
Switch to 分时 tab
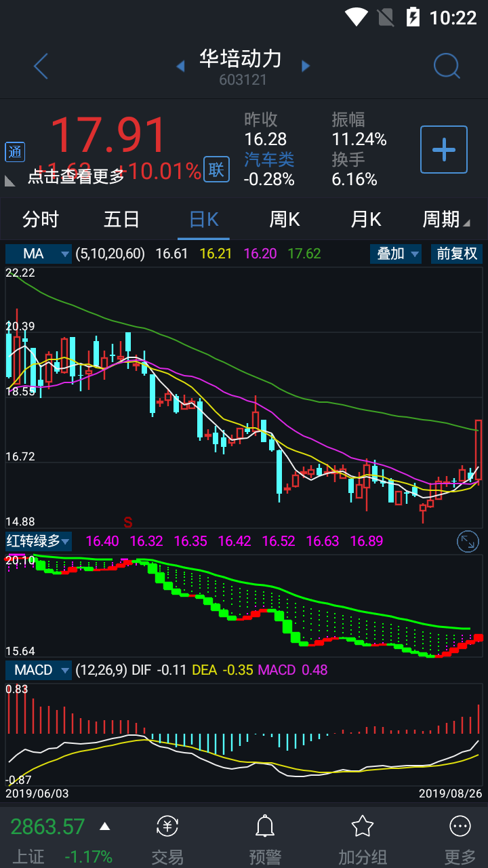(41, 219)
